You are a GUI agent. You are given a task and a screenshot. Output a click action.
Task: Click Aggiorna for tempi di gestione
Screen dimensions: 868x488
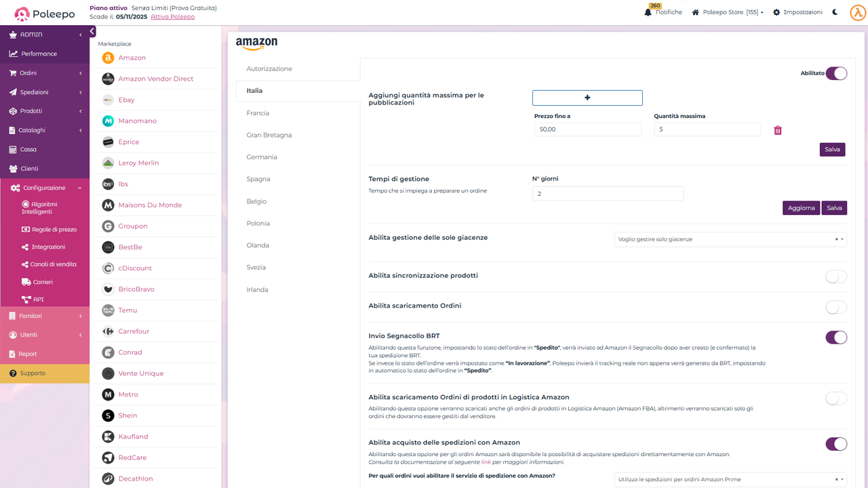click(x=801, y=208)
